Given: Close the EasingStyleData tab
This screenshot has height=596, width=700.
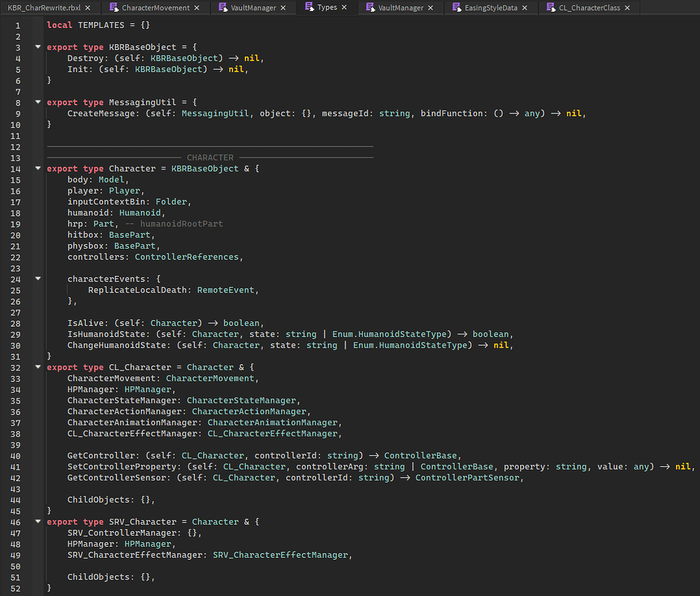Looking at the screenshot, I should click(x=525, y=8).
